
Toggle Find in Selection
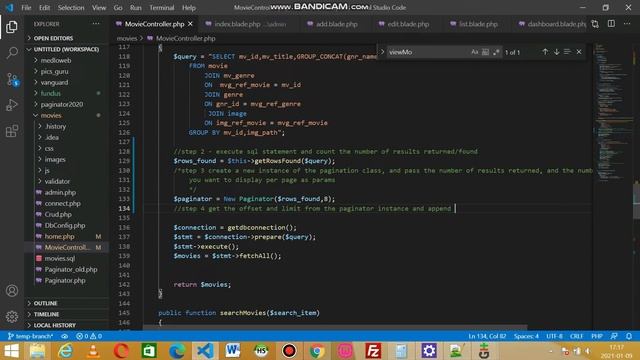pos(567,52)
